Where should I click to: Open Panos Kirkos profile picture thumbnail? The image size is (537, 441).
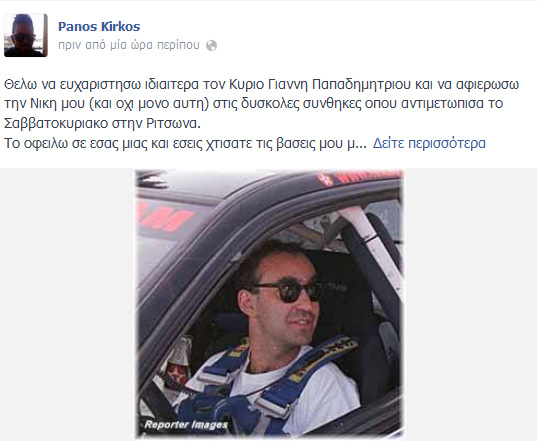pos(26,35)
